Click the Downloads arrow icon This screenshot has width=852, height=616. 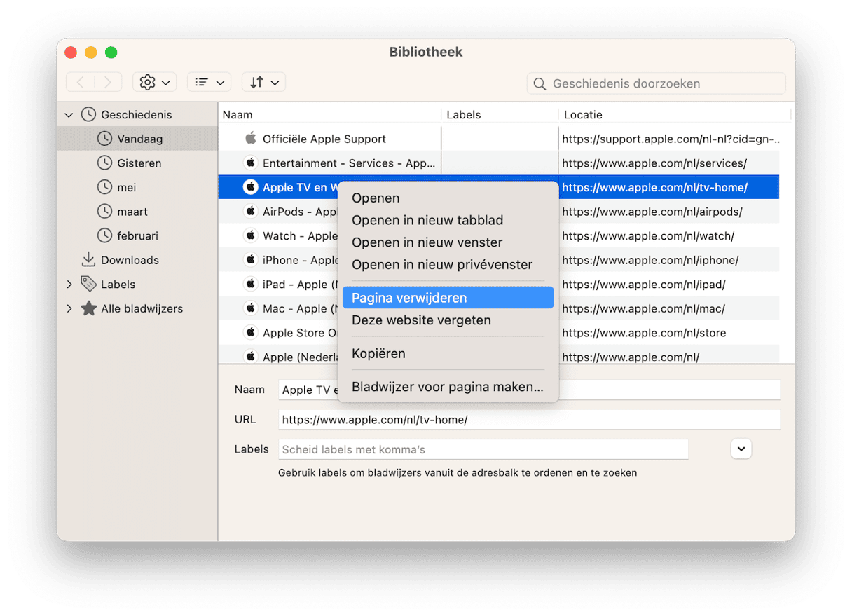(88, 260)
